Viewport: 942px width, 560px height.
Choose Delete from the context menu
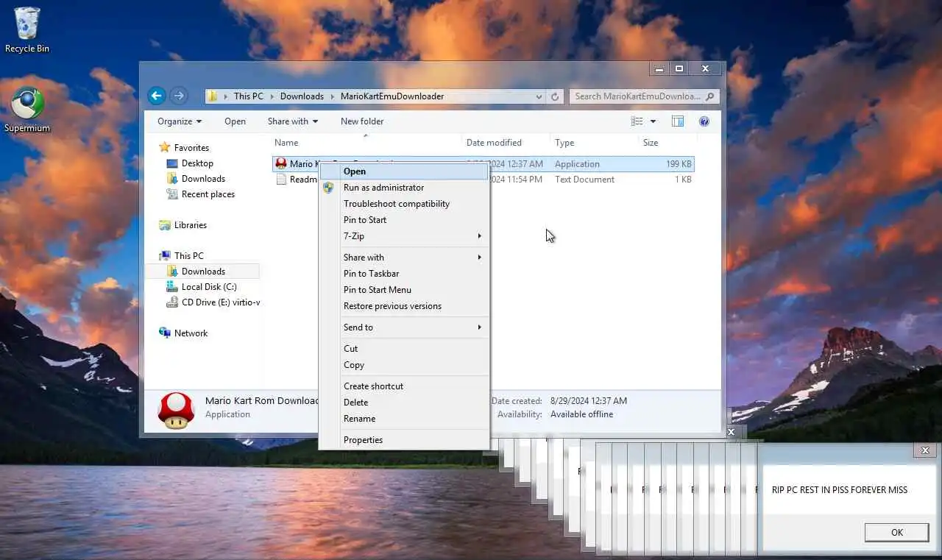[404, 403]
